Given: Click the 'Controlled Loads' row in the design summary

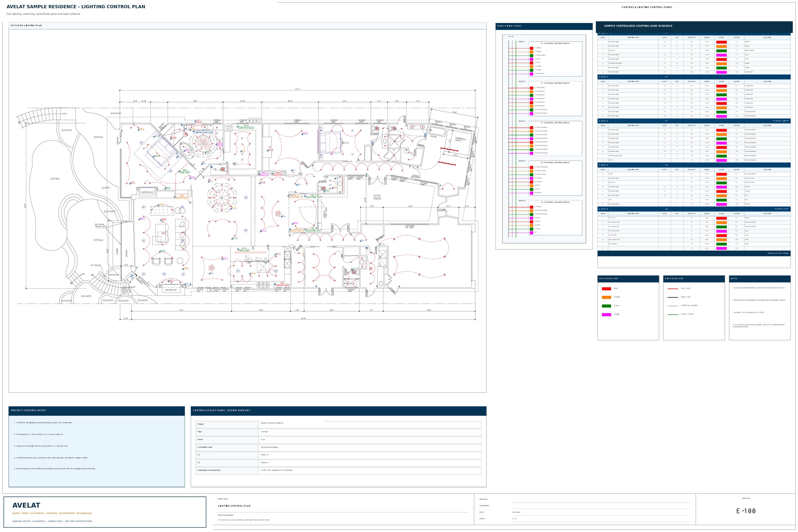Looking at the screenshot, I should [338, 448].
